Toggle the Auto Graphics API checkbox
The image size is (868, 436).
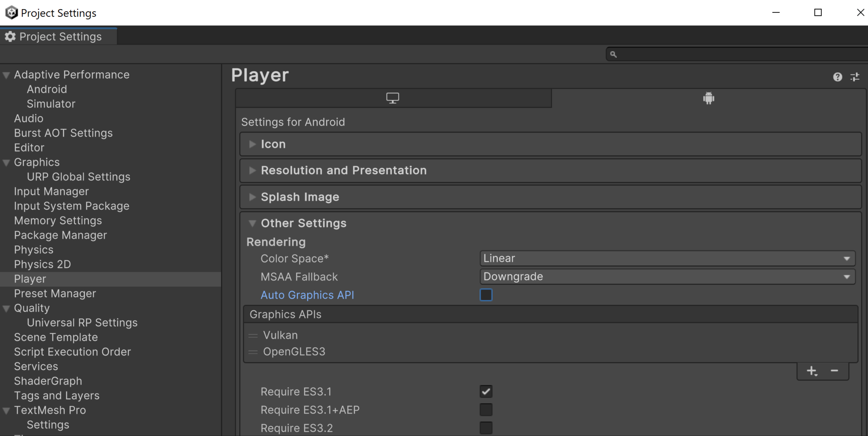point(485,295)
